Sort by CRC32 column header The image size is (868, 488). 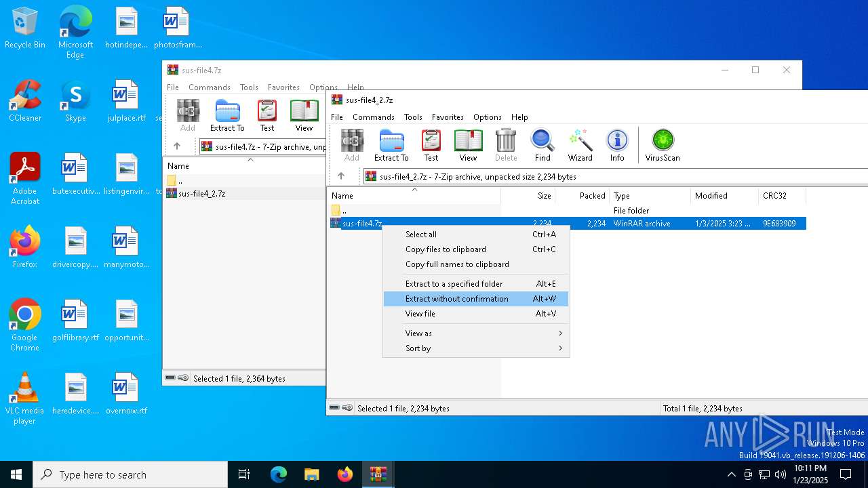point(782,196)
